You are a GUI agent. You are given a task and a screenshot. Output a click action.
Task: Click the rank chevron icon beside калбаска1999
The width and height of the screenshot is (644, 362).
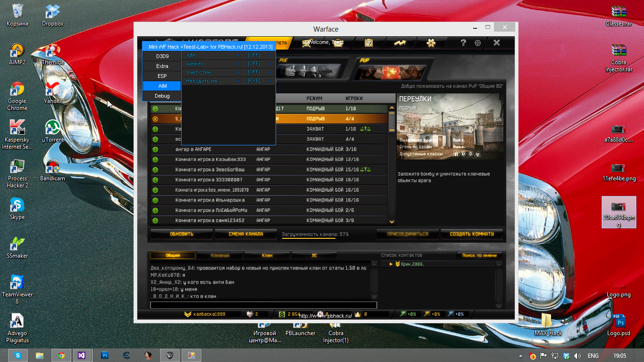(187, 314)
